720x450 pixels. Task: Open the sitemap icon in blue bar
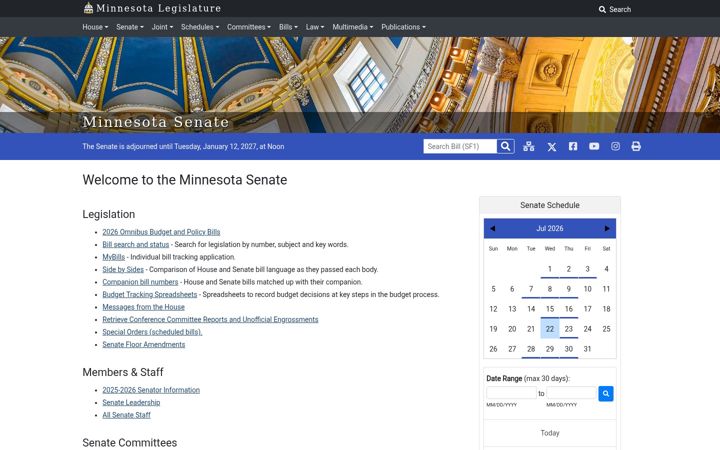(529, 146)
